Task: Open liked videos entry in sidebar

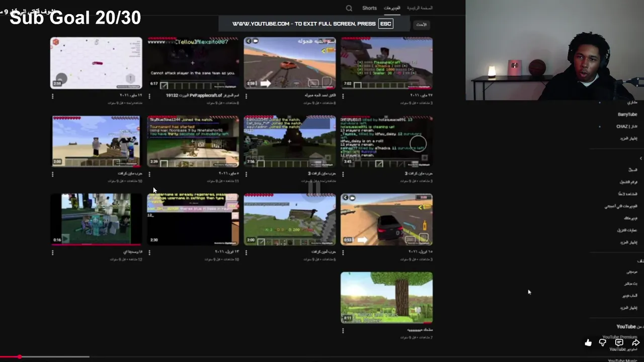Action: [x=621, y=206]
